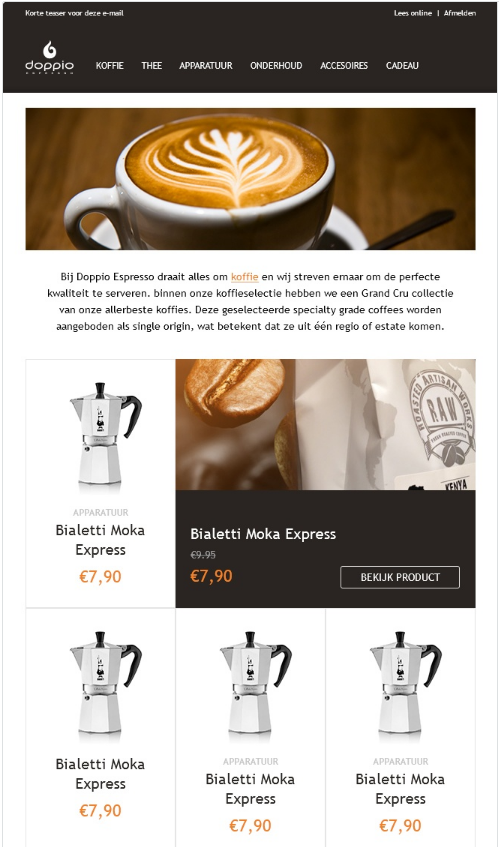Click the Afmelden unsubscribe link

(460, 14)
